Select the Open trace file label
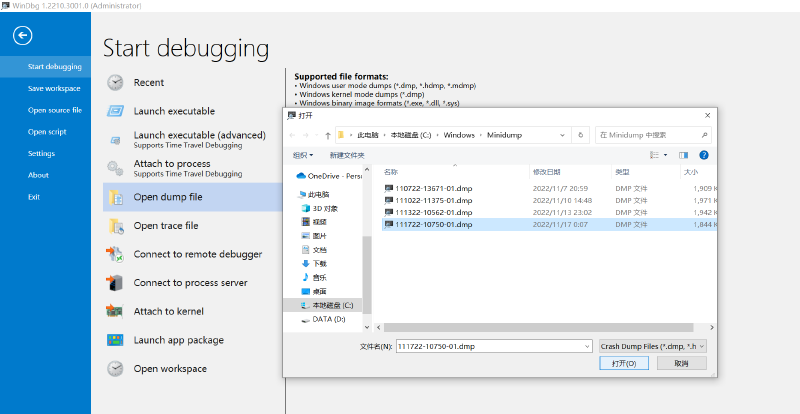The image size is (800, 414). tap(166, 226)
